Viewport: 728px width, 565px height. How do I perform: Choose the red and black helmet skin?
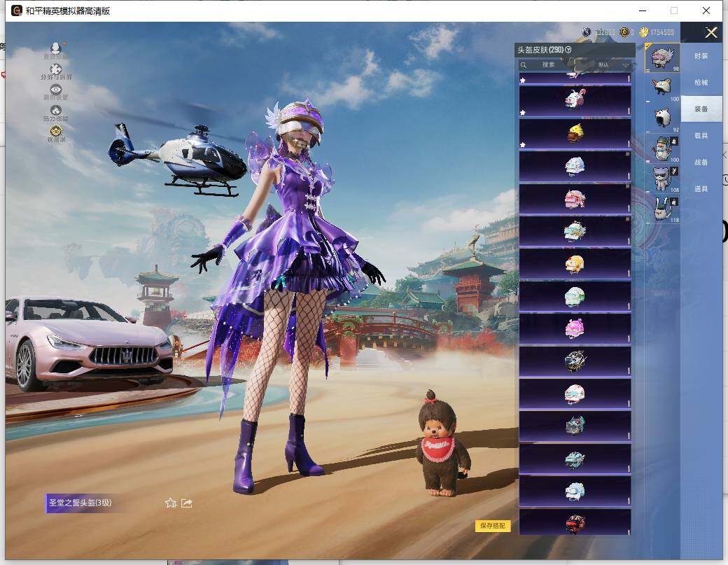(x=575, y=523)
